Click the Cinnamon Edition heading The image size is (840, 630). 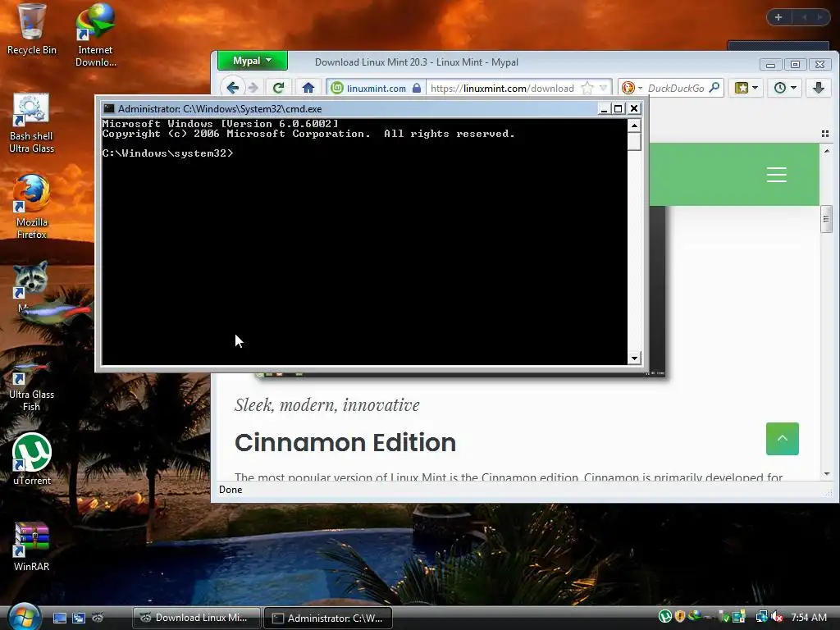click(345, 442)
